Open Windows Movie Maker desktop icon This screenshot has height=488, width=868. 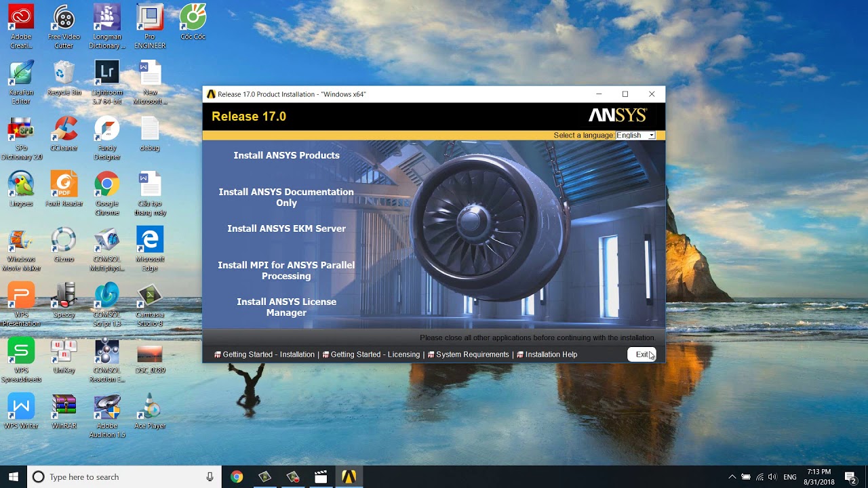(21, 249)
